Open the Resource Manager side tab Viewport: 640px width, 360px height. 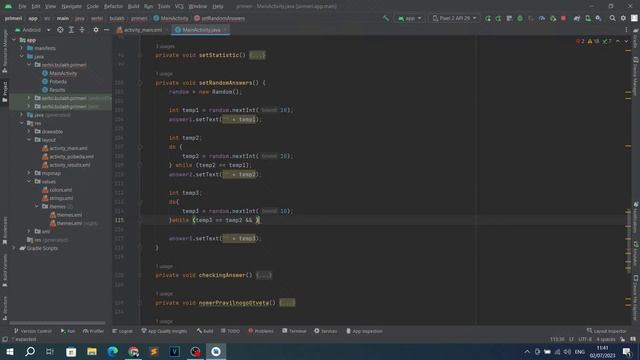click(5, 51)
